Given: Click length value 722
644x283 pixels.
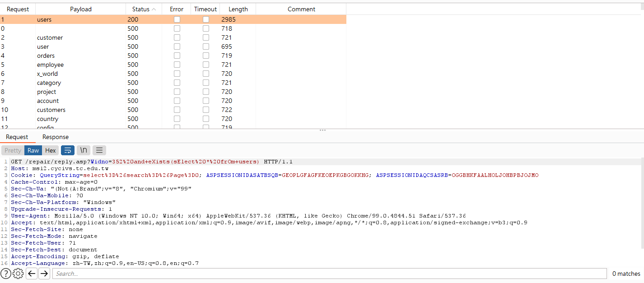Looking at the screenshot, I should point(227,110).
